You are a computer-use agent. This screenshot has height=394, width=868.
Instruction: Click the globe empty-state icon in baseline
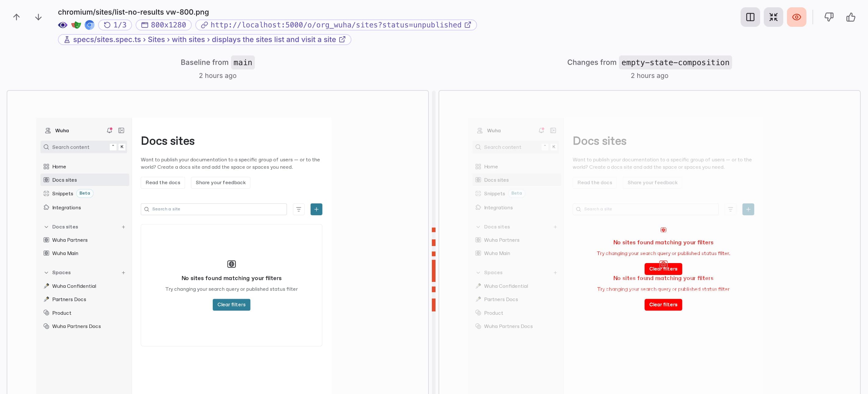click(232, 264)
